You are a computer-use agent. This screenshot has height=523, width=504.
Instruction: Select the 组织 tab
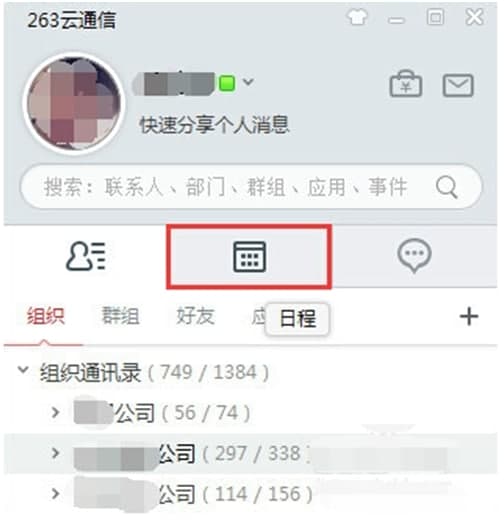46,318
